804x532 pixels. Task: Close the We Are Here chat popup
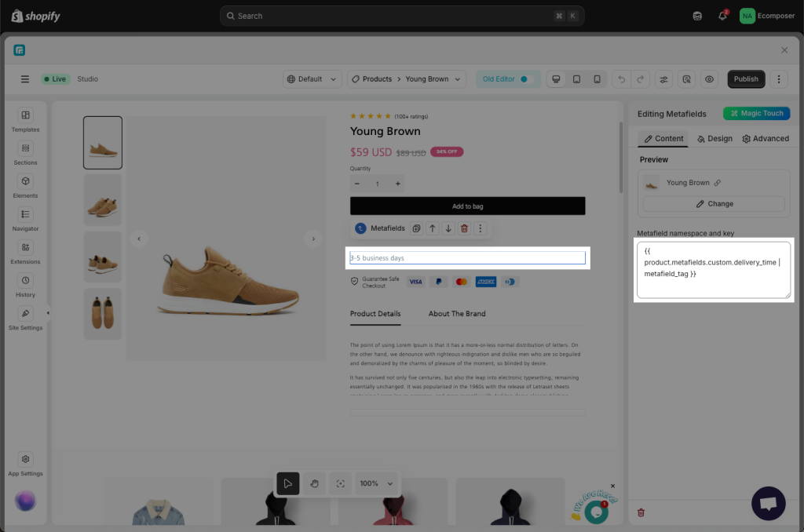click(x=612, y=486)
